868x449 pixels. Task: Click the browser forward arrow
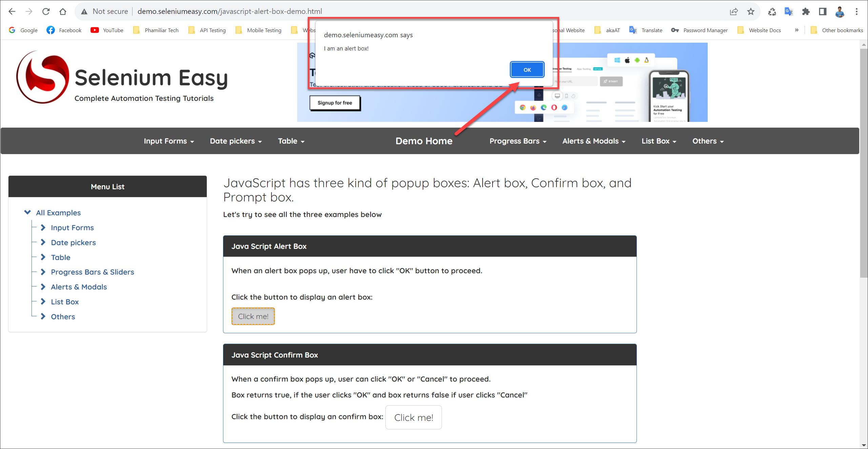pyautogui.click(x=29, y=12)
